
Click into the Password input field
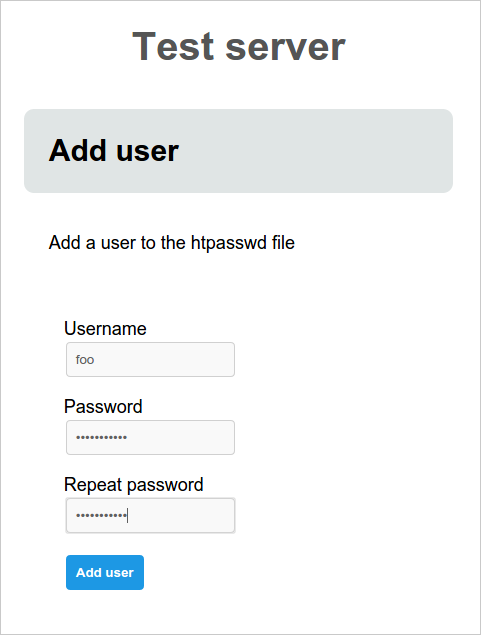click(150, 437)
